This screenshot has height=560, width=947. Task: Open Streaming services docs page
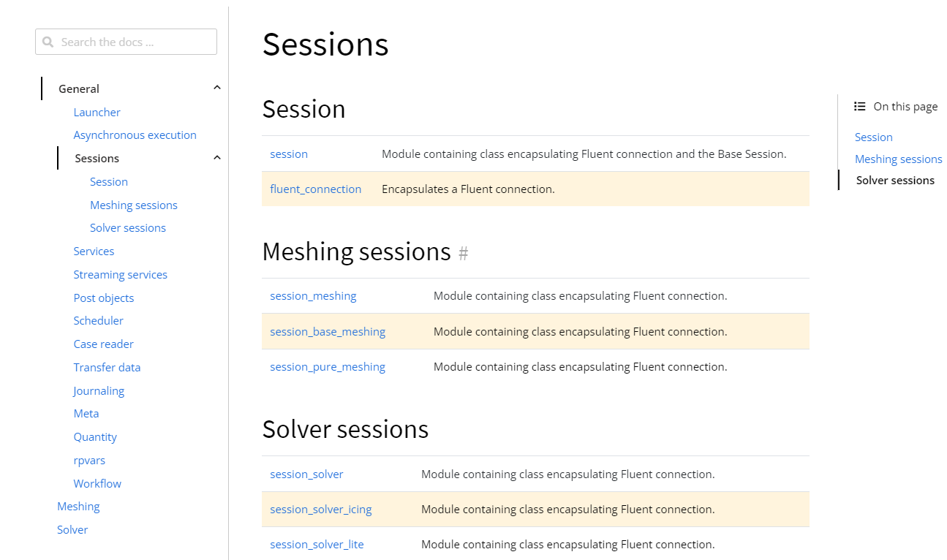pyautogui.click(x=120, y=274)
